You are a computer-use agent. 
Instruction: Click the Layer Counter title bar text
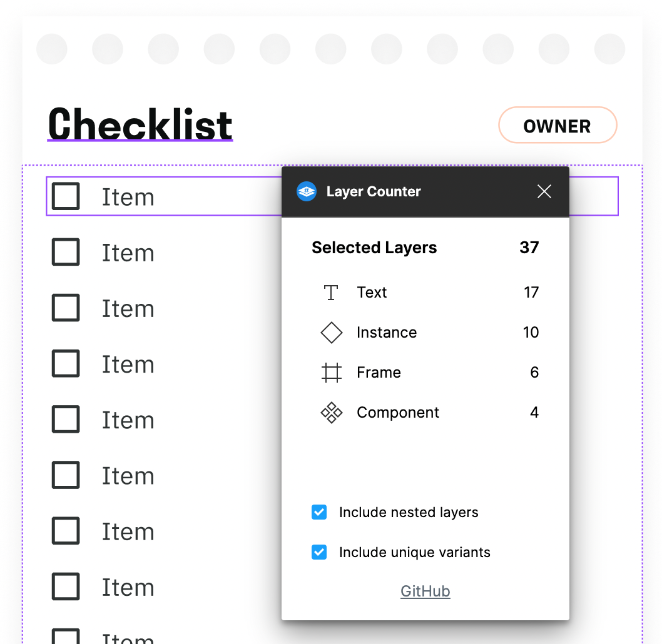point(374,191)
